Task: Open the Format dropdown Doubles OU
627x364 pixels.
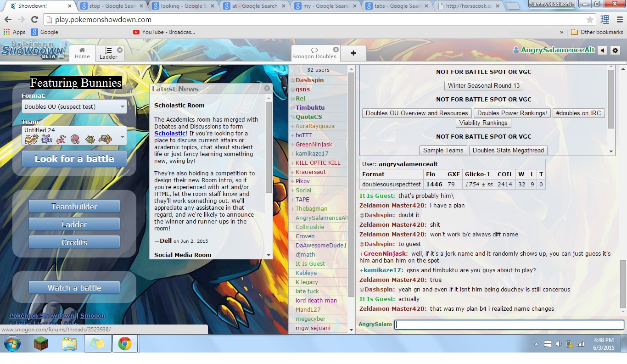Action: (74, 107)
